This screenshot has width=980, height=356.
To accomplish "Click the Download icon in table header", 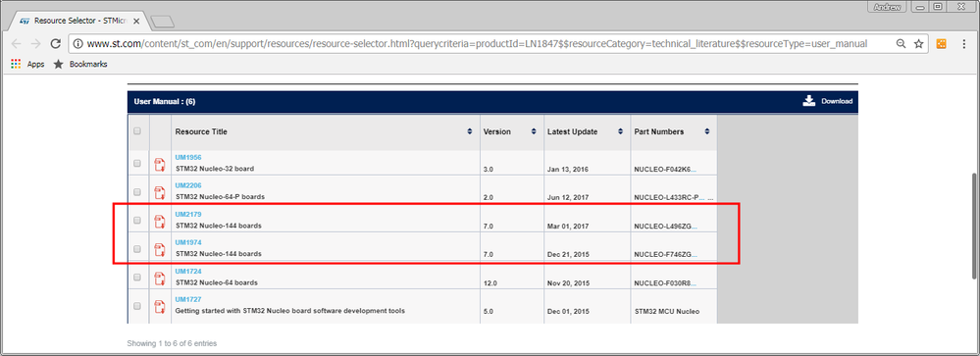I will (x=808, y=101).
